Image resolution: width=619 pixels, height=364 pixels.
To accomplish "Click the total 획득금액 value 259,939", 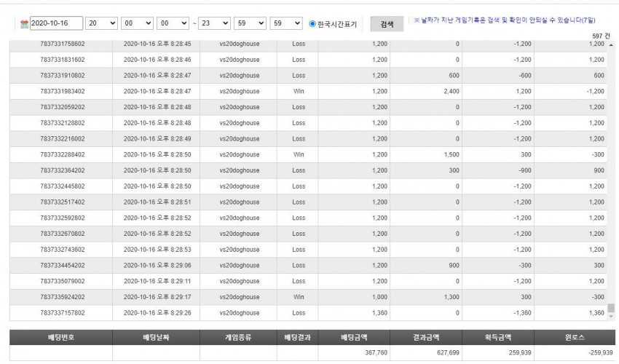I will click(x=520, y=352).
